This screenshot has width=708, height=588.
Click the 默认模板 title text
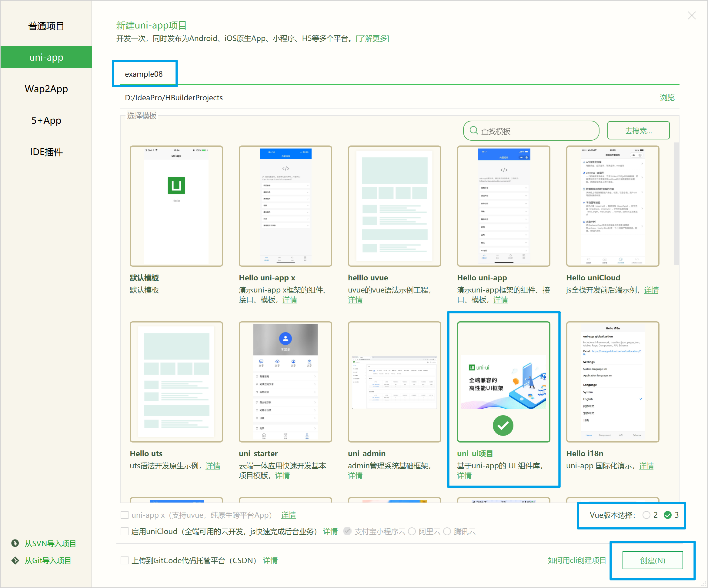point(144,278)
